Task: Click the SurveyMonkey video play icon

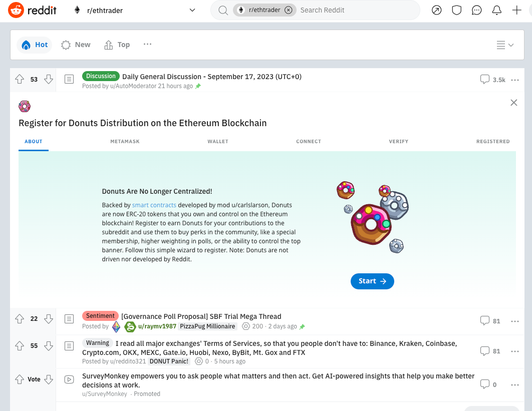Action: coord(69,379)
